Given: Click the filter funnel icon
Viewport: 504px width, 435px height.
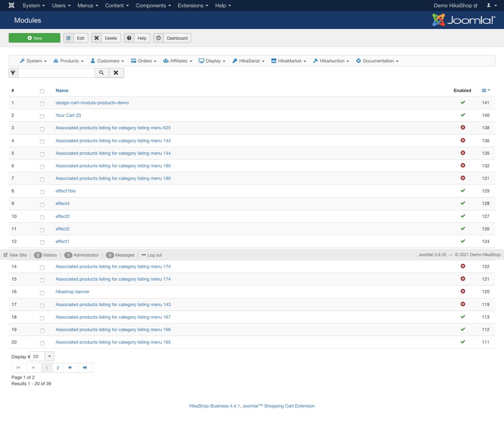Looking at the screenshot, I should tap(13, 73).
